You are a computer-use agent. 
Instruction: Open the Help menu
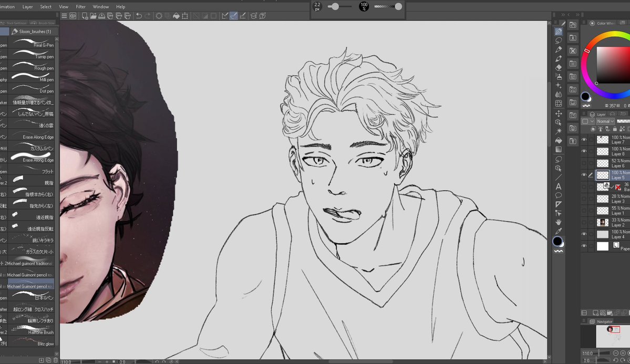(x=120, y=7)
